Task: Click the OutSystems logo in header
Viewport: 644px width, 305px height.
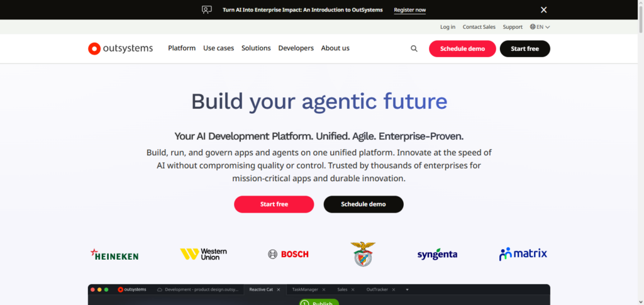Action: coord(120,48)
